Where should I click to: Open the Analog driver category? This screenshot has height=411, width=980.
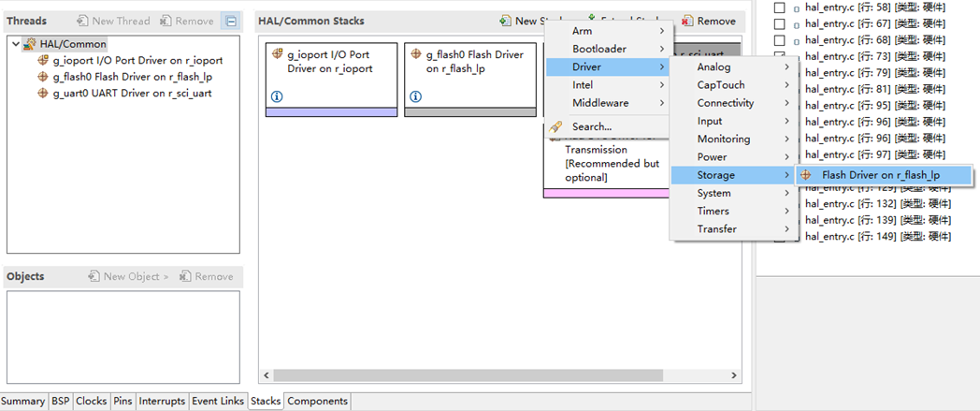[x=734, y=66]
